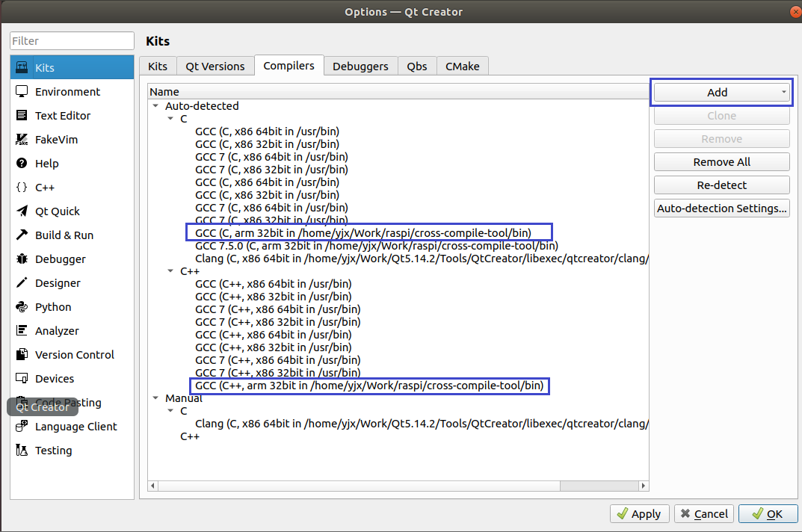
Task: Select Clang (C, x86 64bit) under Auto-detected
Action: (422, 259)
